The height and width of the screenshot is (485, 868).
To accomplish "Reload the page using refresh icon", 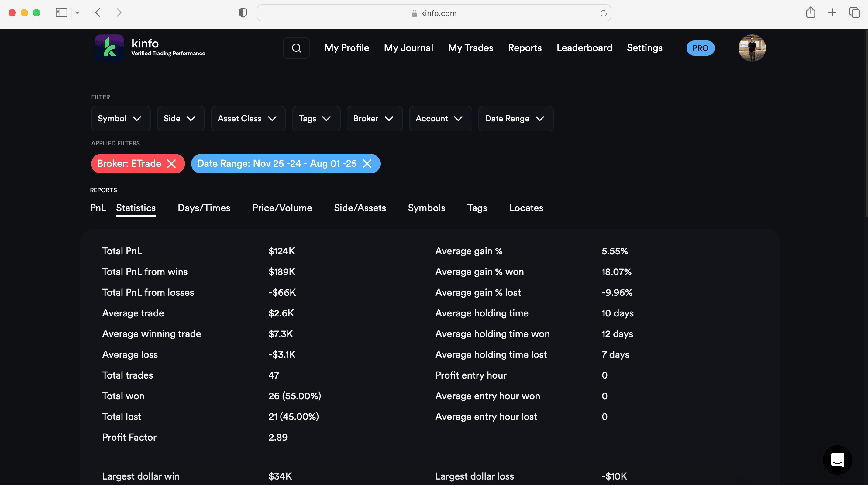I will coord(603,13).
